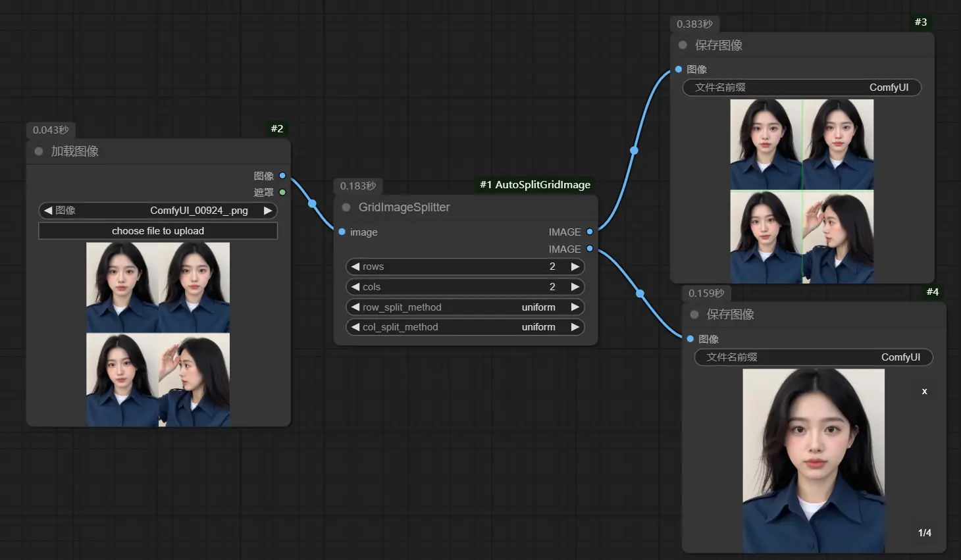Select previous image file with left arrow
961x560 pixels.
click(47, 211)
